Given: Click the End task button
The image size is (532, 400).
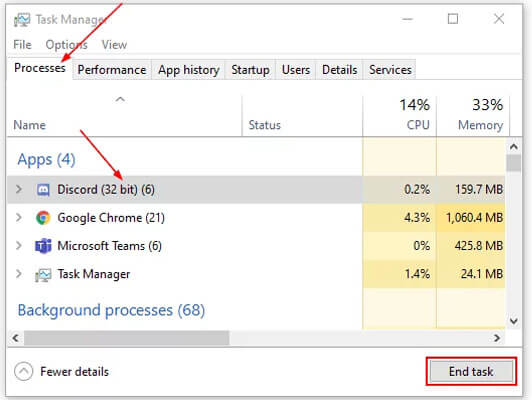Looking at the screenshot, I should [x=471, y=372].
